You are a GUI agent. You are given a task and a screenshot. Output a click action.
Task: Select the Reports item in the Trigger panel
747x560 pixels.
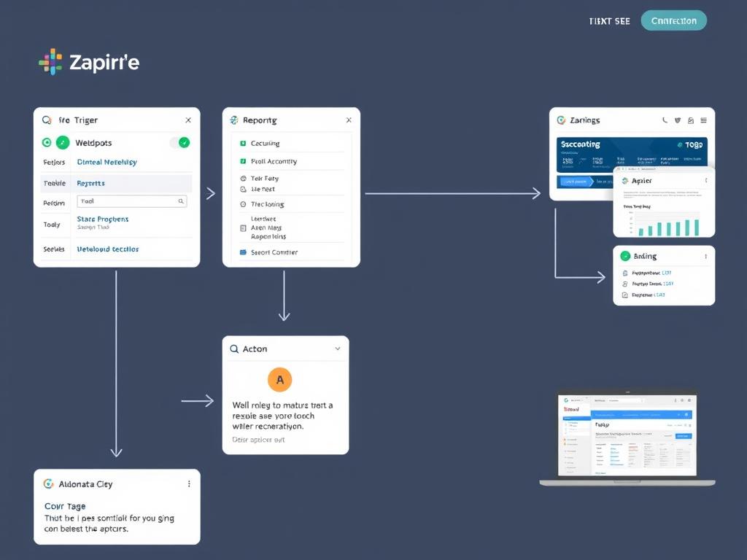tap(90, 183)
